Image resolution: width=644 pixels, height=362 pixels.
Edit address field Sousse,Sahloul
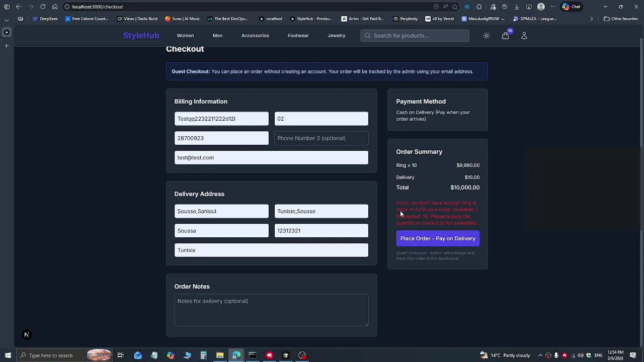coord(221,211)
